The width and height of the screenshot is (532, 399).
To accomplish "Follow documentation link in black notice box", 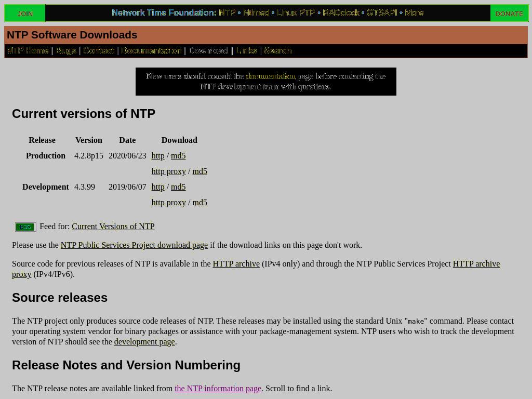I will (271, 76).
